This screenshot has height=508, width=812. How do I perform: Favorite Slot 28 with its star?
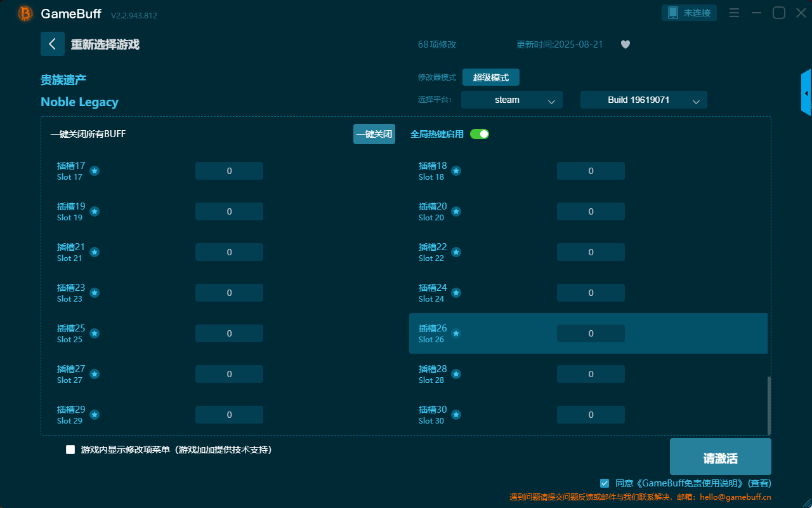[456, 374]
